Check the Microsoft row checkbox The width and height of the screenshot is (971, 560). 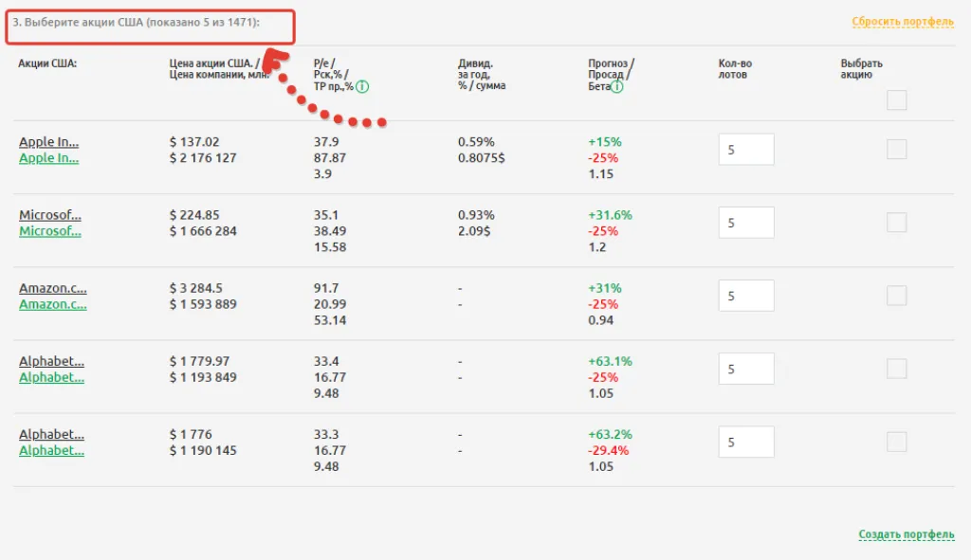[896, 223]
